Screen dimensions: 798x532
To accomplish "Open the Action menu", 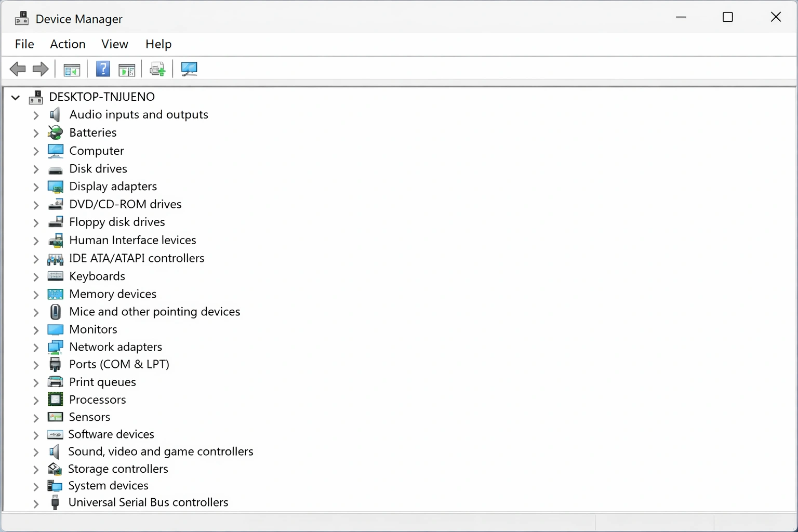I will click(68, 44).
